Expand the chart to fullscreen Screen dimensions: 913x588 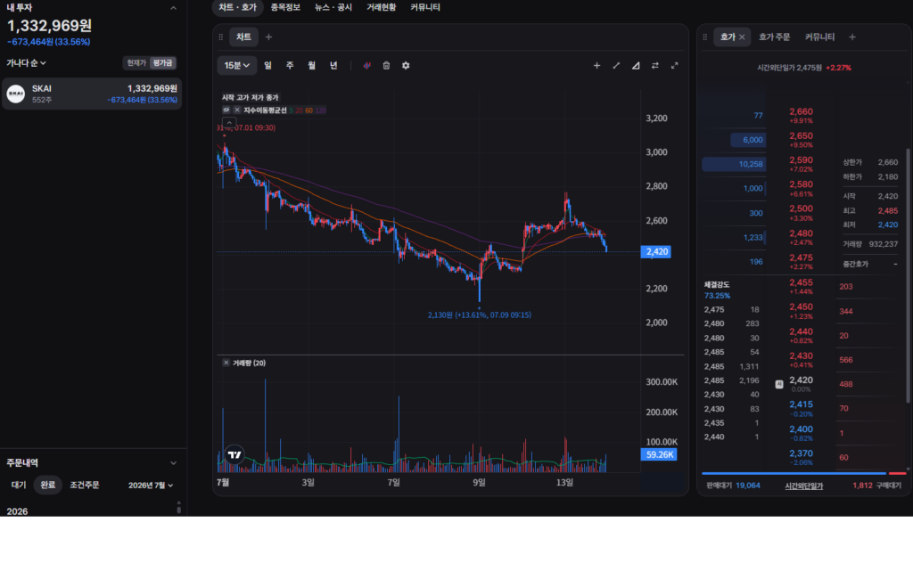(x=674, y=66)
